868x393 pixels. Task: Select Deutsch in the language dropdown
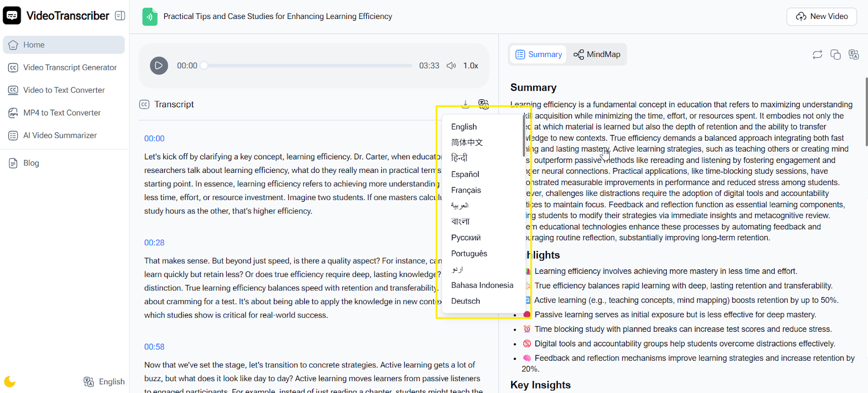(465, 301)
